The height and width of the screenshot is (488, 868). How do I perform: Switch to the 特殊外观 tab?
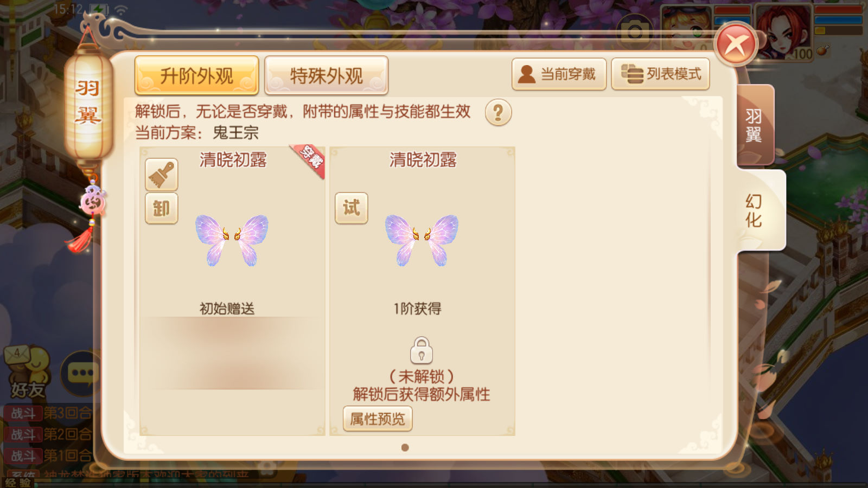coord(326,75)
